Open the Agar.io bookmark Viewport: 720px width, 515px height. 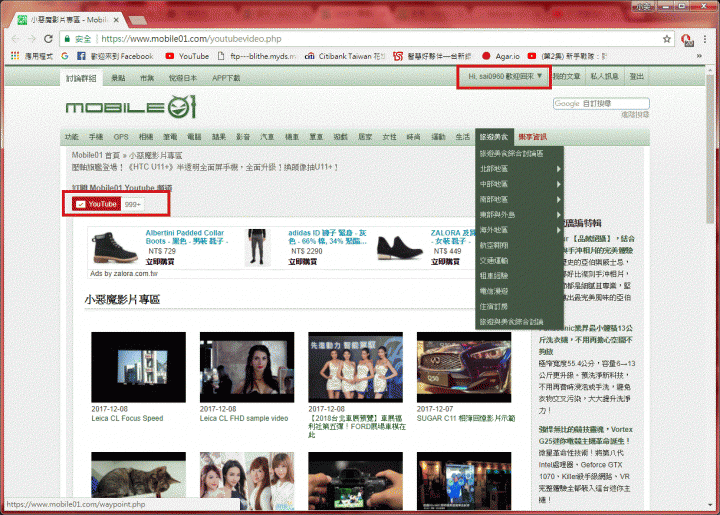click(501, 56)
